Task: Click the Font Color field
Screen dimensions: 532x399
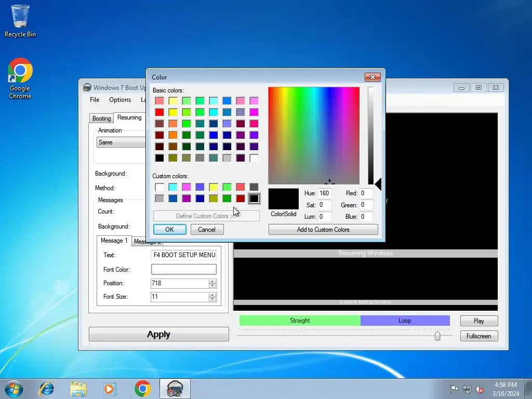Action: pos(183,270)
